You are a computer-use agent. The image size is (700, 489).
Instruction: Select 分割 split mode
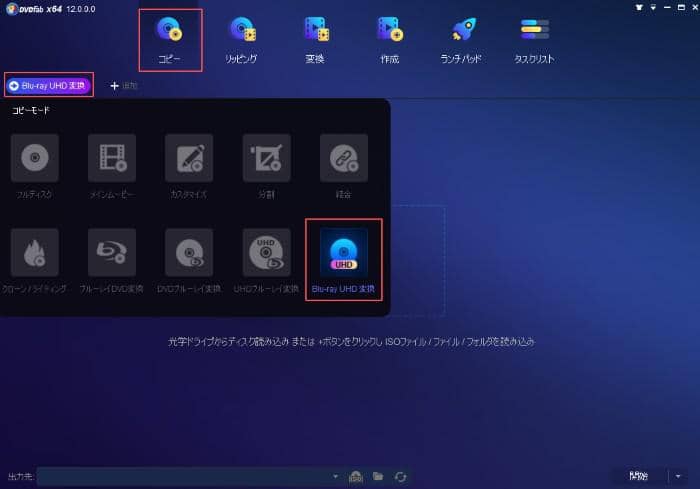click(x=267, y=167)
